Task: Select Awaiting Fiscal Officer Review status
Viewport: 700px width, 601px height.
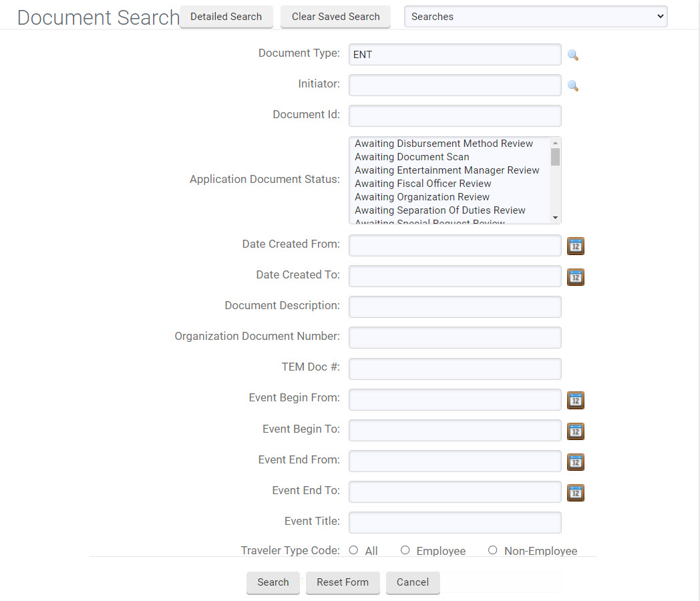Action: coord(423,184)
